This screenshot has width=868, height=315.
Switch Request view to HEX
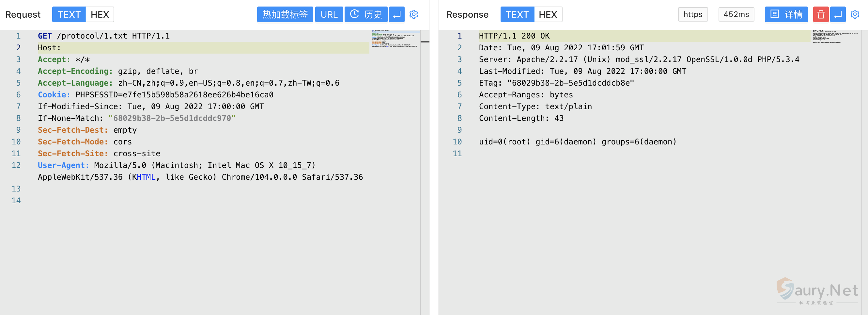[x=100, y=14]
